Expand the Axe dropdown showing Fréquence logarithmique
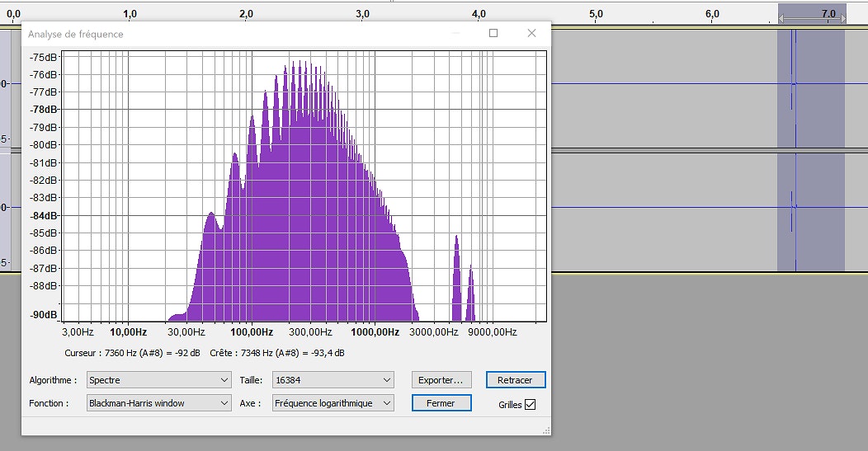 333,403
